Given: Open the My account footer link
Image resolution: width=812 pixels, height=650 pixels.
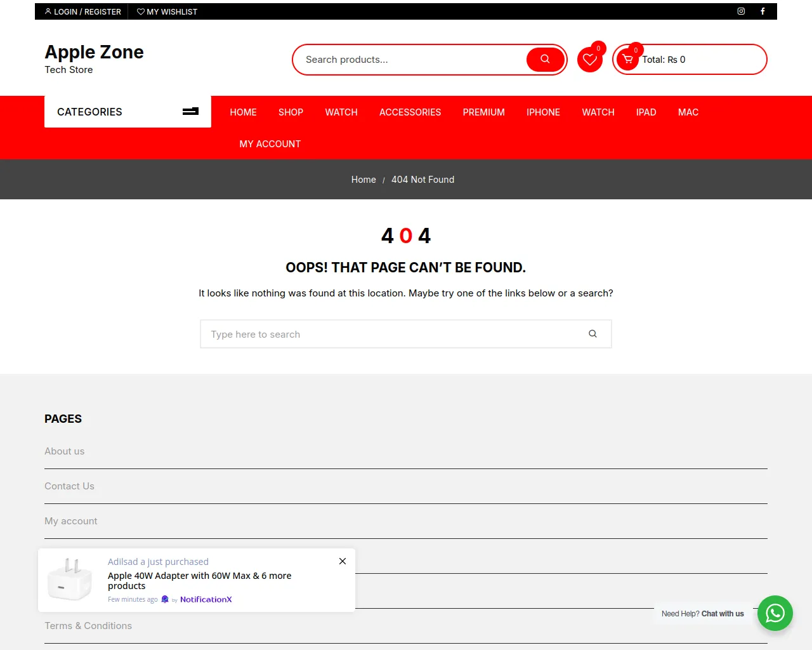Looking at the screenshot, I should [x=71, y=521].
